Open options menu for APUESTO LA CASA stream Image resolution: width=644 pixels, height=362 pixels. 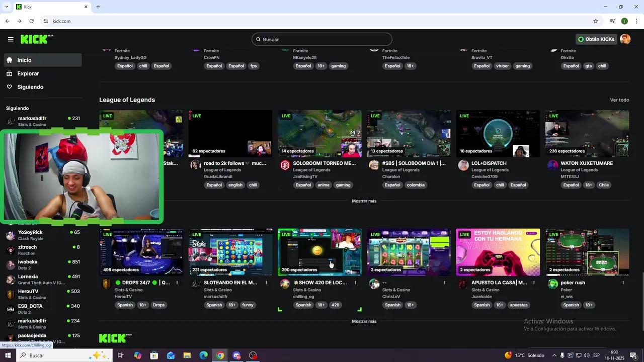(x=534, y=283)
